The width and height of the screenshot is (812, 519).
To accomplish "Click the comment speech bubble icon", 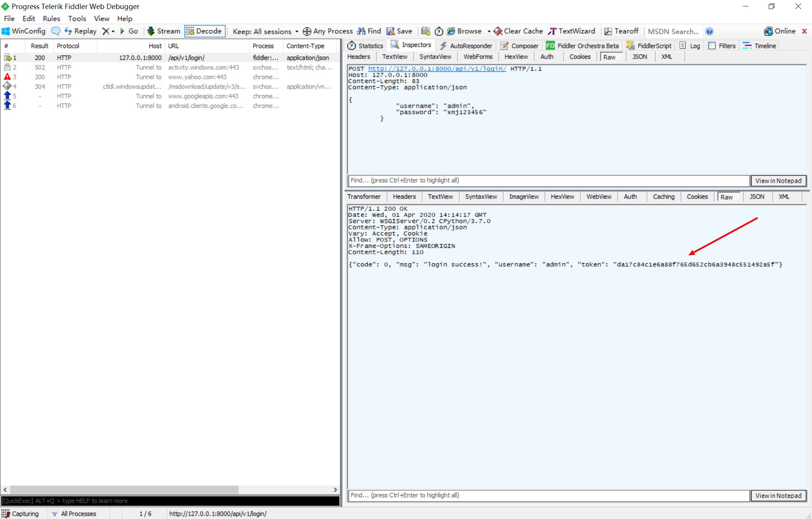I will [x=56, y=31].
